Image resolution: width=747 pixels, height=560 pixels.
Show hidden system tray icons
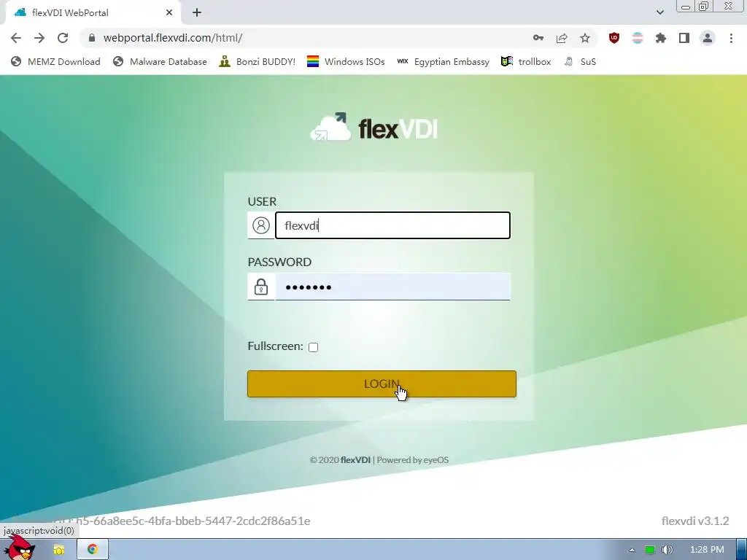pos(632,550)
